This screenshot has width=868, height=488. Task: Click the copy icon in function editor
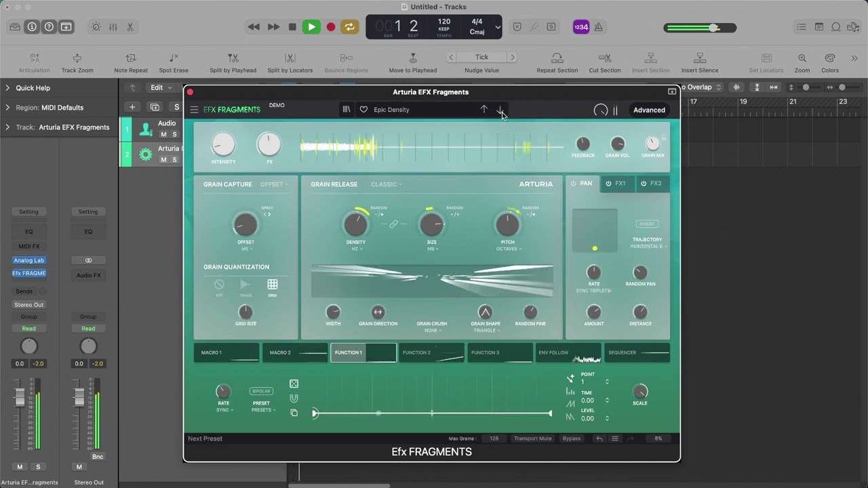(294, 413)
